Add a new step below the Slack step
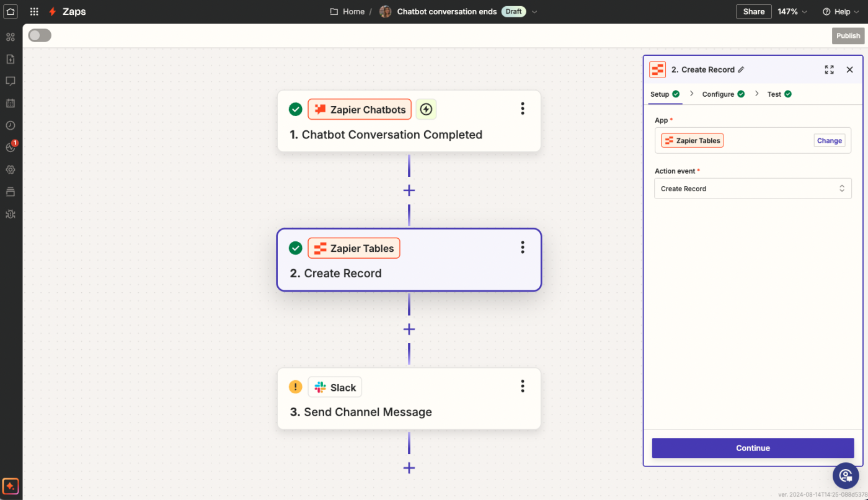 (409, 468)
